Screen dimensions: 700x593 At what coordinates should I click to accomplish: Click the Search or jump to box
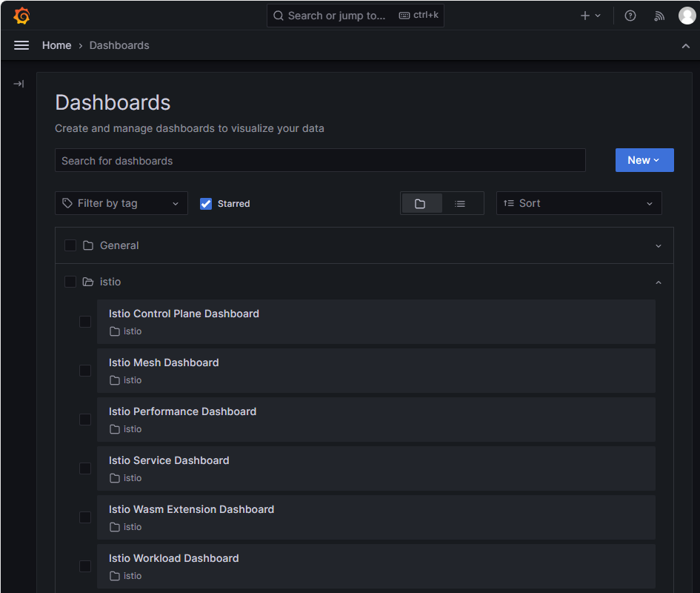click(x=356, y=16)
